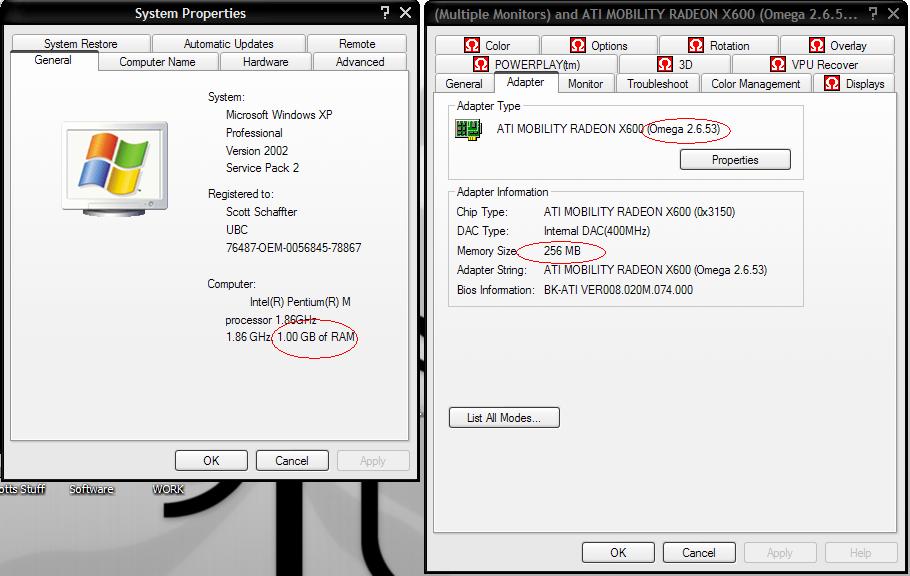Click List All Modes button
Viewport: 910px width, 576px height.
click(x=504, y=417)
